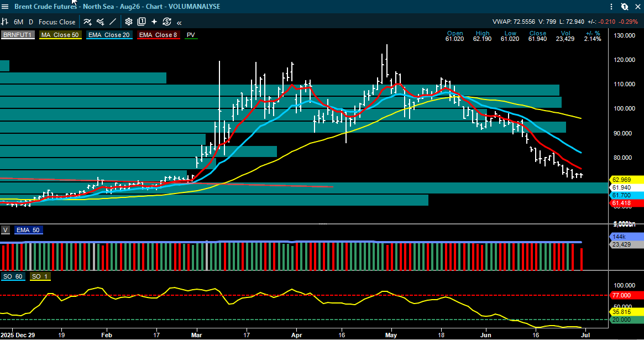Screen dimensions: 644x340
Task: Change the 6M time range
Action: pyautogui.click(x=18, y=22)
